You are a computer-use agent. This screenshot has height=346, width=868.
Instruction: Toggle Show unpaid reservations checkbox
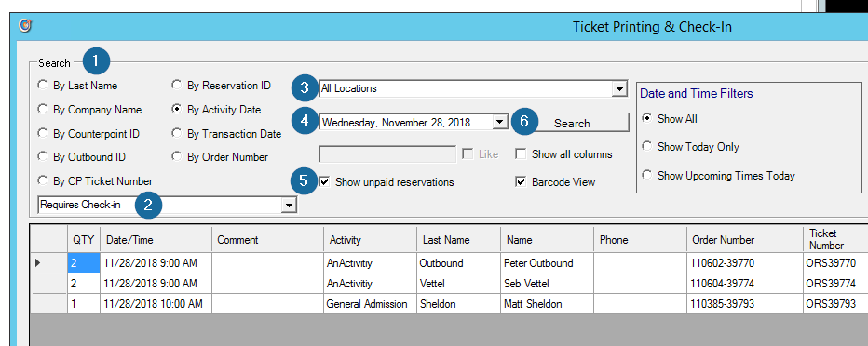click(x=325, y=181)
